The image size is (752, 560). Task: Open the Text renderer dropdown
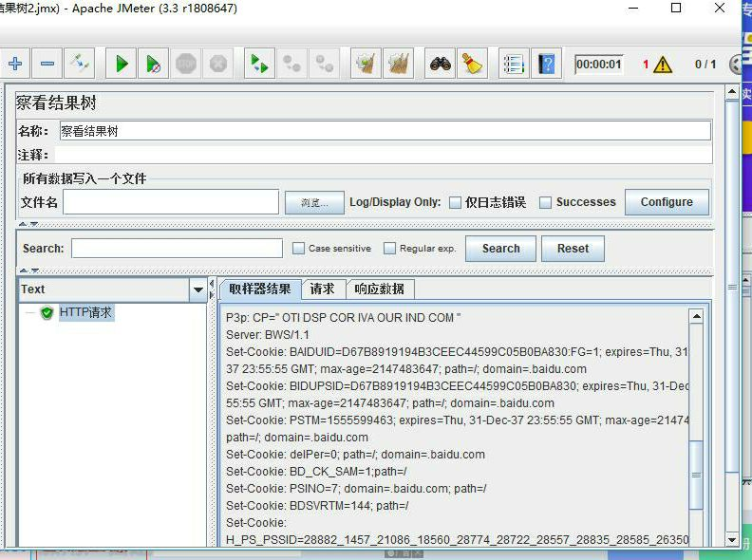pos(197,289)
